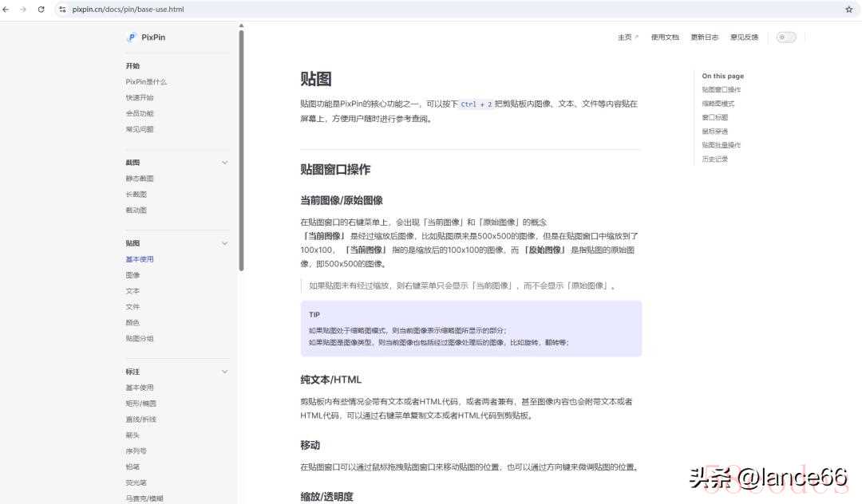Jump to 缩略图模式 in page outline
The image size is (862, 504).
(718, 104)
